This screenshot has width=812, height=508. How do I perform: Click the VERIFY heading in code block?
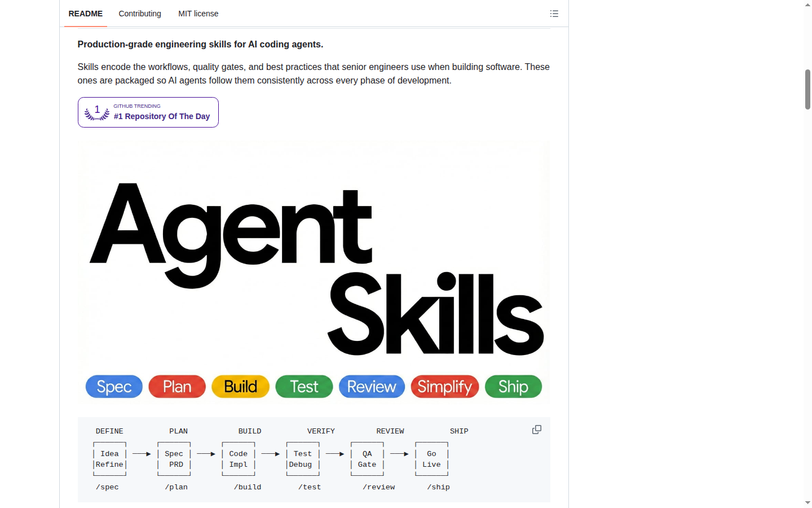[x=321, y=431]
